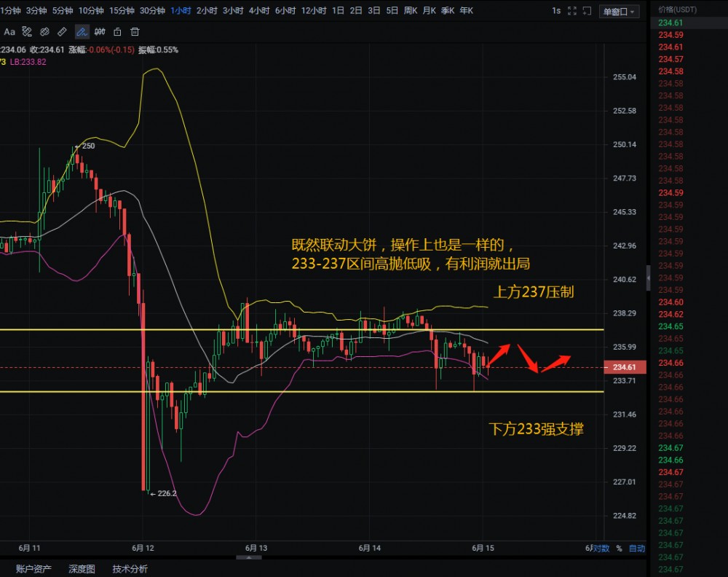This screenshot has width=728, height=577.
Task: Click the fullscreen expand icon
Action: (571, 11)
